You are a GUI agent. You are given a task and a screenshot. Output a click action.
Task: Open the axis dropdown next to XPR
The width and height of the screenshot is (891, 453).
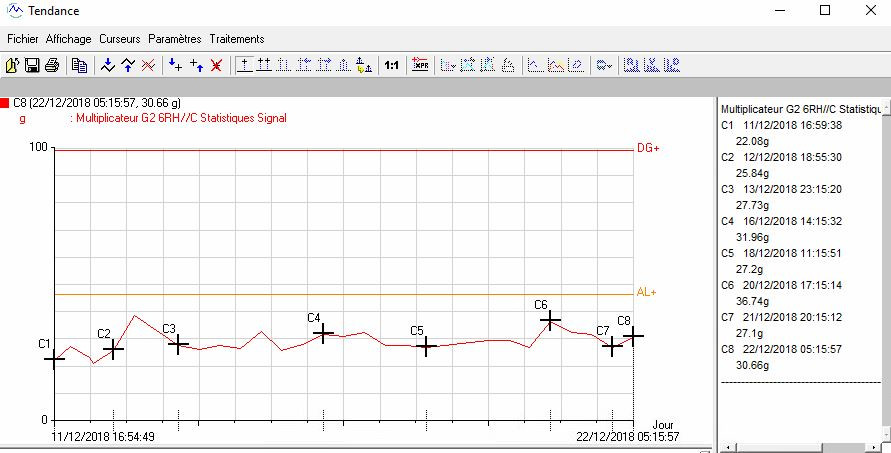[x=448, y=65]
